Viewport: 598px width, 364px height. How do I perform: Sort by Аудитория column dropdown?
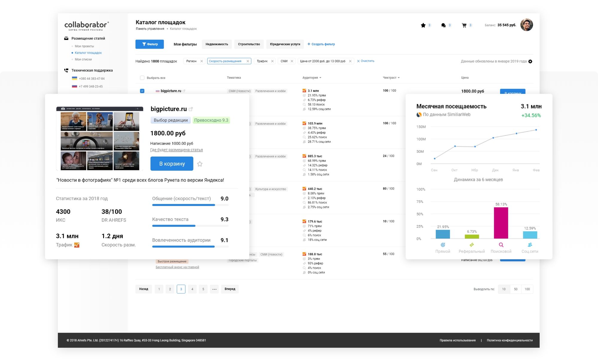(312, 78)
